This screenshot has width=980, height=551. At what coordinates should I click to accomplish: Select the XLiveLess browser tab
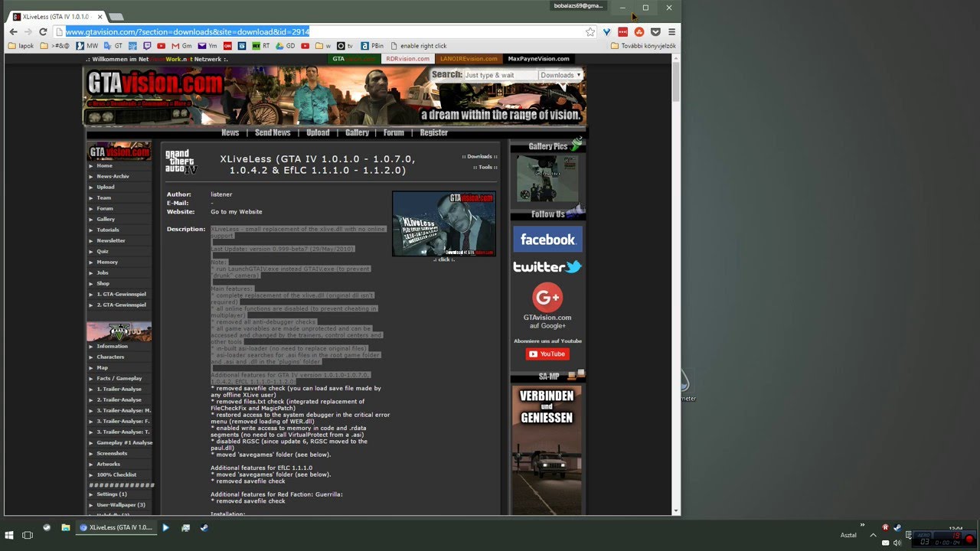click(x=55, y=16)
